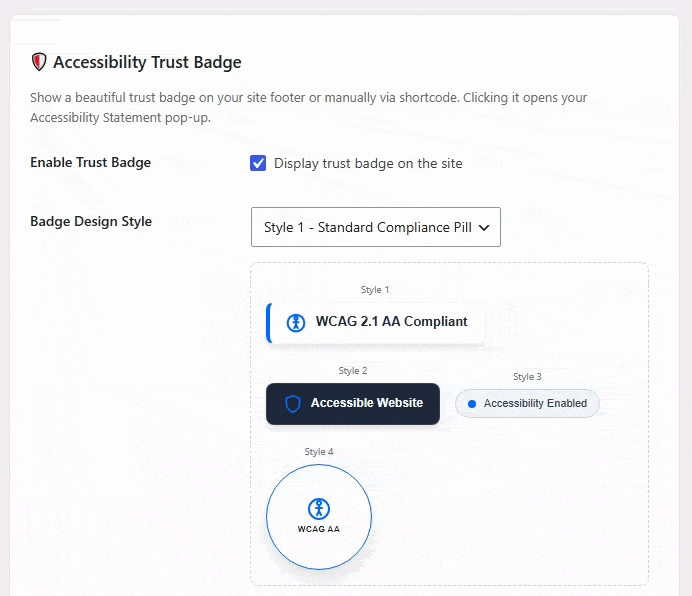Click the Accessible Website dark badge
Image resolution: width=692 pixels, height=596 pixels.
[x=353, y=404]
